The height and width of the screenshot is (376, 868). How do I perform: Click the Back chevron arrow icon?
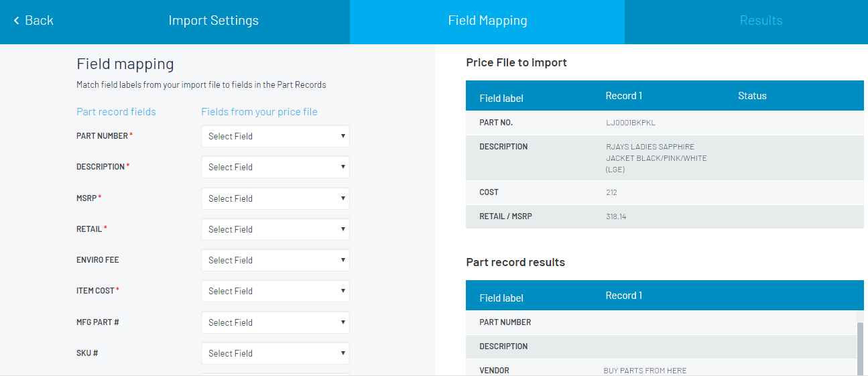[x=17, y=21]
